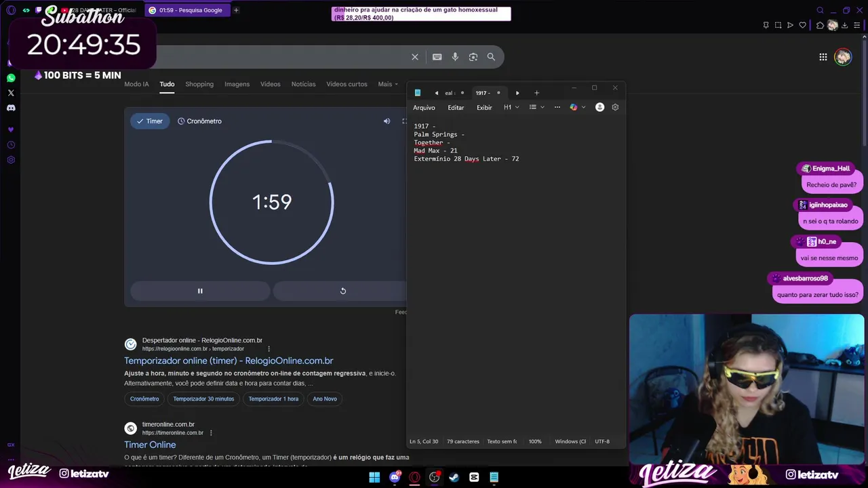The width and height of the screenshot is (868, 488).
Task: Open options menu for RelogioOnline result
Action: (269, 349)
